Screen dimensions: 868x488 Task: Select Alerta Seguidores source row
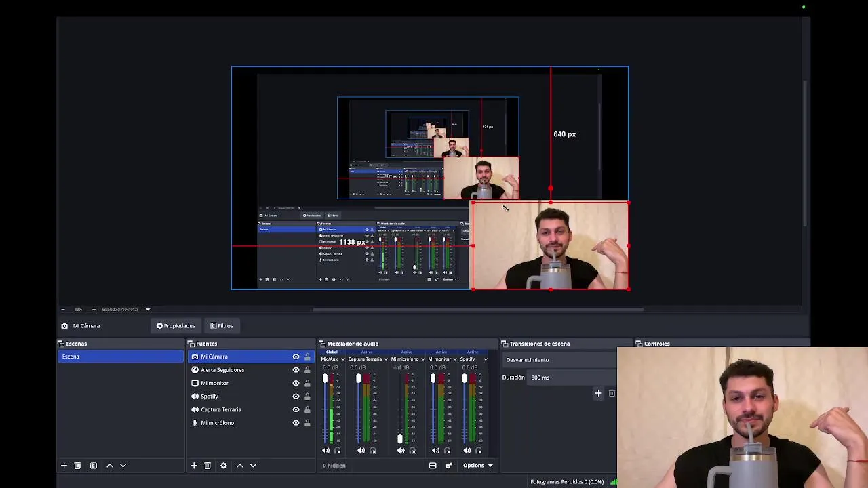coord(251,370)
